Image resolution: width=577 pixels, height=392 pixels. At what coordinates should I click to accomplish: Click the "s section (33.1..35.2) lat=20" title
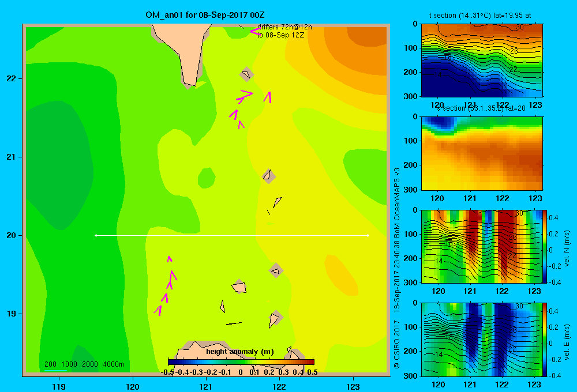[481, 108]
